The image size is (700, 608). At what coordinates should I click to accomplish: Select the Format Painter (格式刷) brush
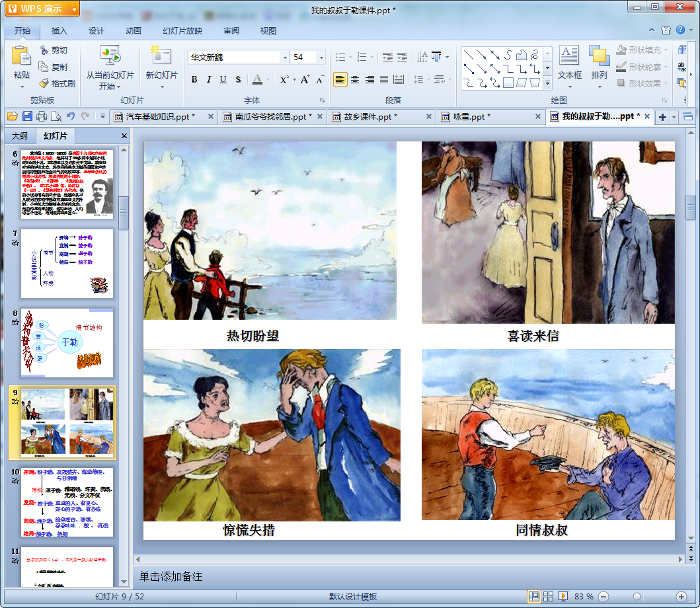coord(44,83)
